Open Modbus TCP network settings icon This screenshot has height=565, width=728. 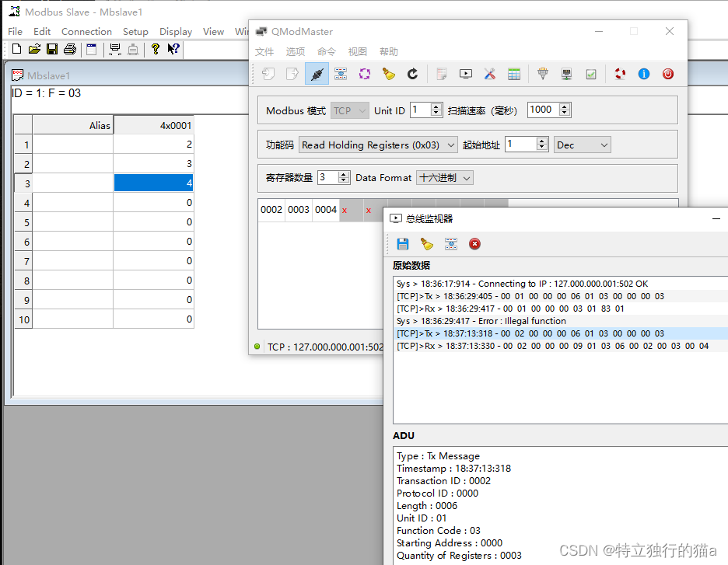point(567,74)
